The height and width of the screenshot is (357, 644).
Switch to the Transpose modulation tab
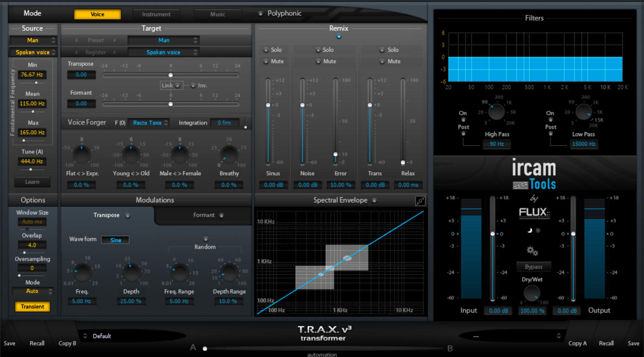click(x=108, y=215)
